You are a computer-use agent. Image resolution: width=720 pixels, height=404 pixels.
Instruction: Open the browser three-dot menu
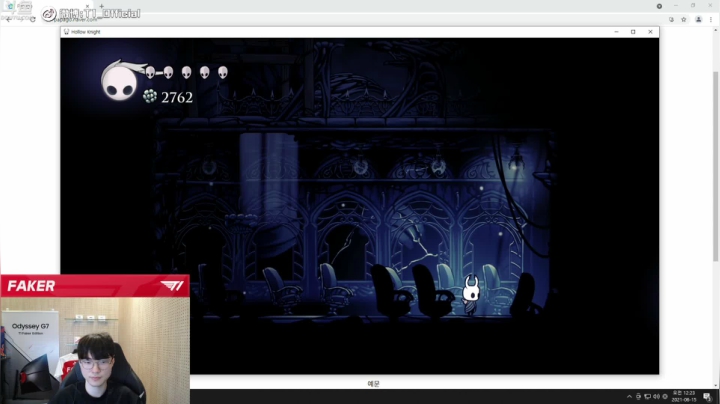pos(711,19)
